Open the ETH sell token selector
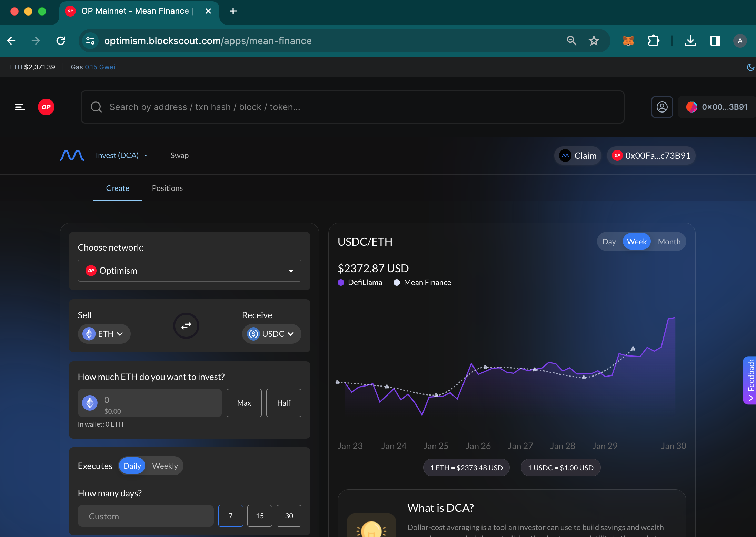The width and height of the screenshot is (756, 537). pyautogui.click(x=104, y=334)
